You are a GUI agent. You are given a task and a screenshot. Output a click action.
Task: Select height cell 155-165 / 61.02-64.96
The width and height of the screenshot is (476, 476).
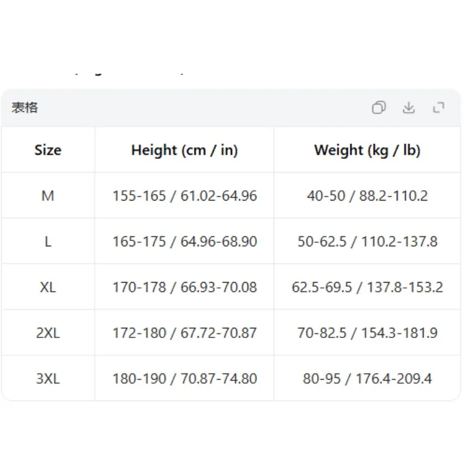tap(184, 196)
